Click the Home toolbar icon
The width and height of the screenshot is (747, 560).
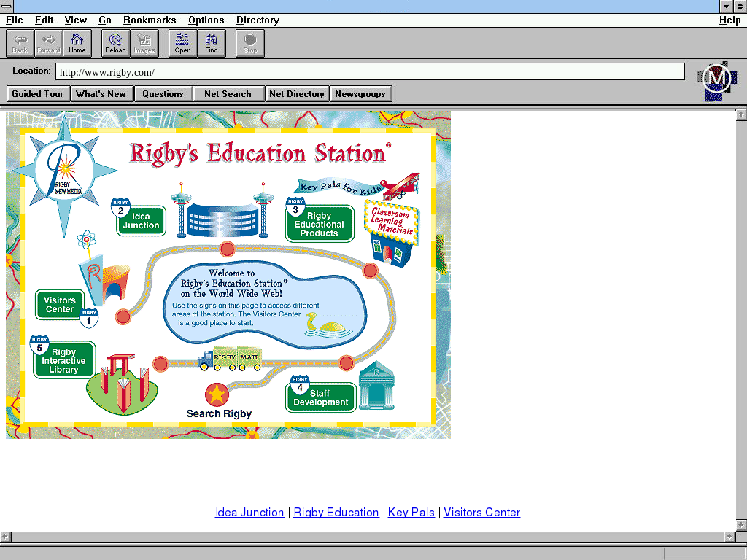point(77,43)
